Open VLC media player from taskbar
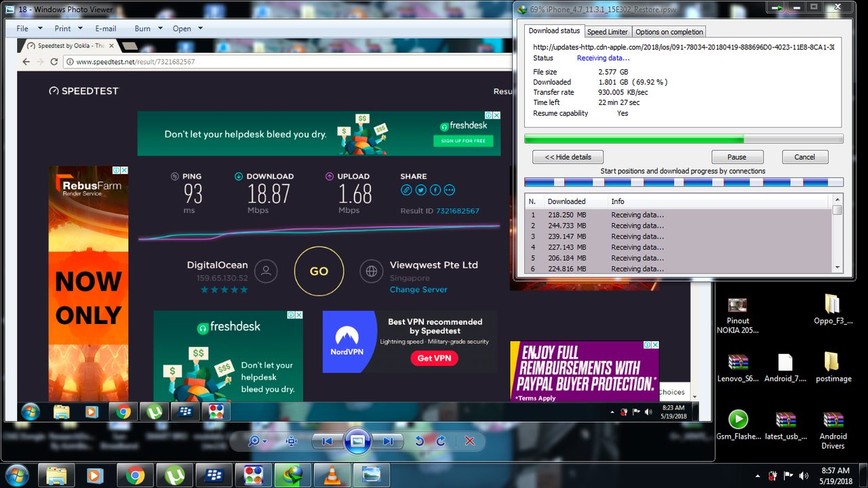Screen dimensions: 868x488 coord(333,475)
